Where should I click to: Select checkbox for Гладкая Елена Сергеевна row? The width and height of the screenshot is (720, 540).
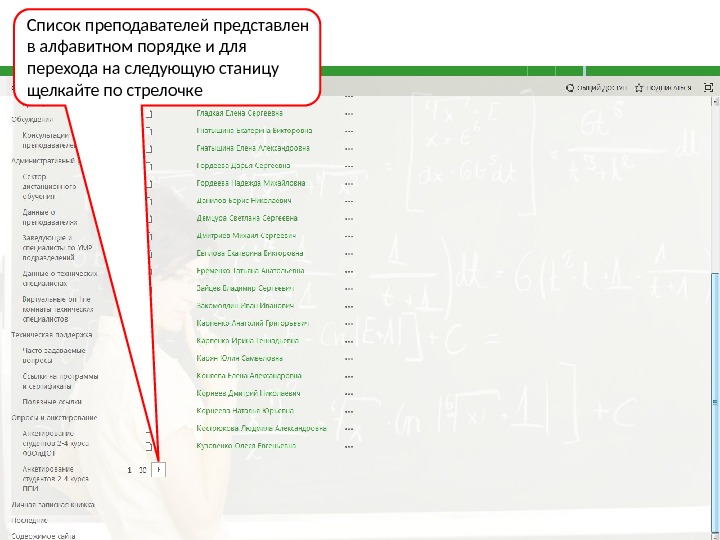click(x=149, y=113)
